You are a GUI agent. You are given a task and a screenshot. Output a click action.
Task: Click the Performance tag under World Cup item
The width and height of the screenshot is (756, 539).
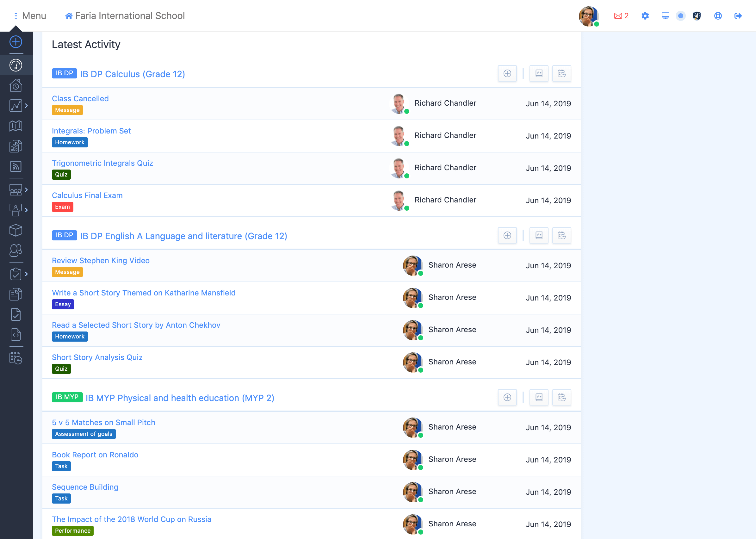coord(73,530)
